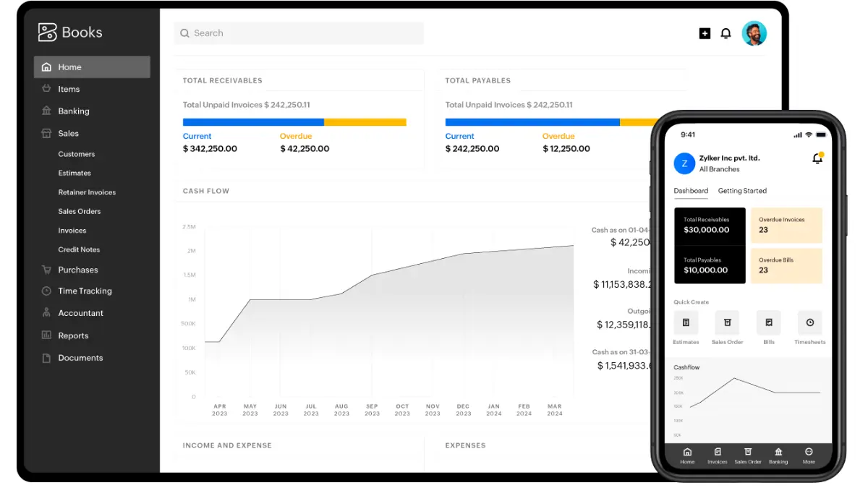Viewport: 868px width, 488px height.
Task: Click the profile avatar picture
Action: (754, 33)
